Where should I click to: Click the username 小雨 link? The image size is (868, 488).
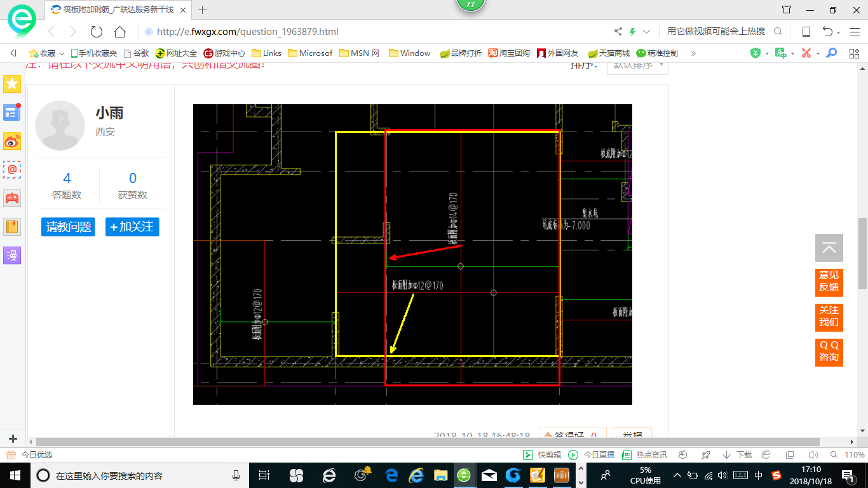[109, 113]
